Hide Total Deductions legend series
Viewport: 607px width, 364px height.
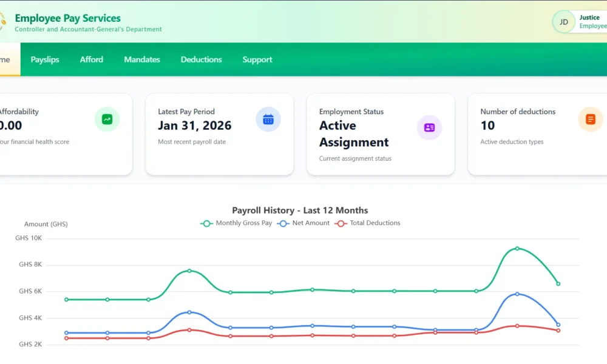[x=368, y=223]
